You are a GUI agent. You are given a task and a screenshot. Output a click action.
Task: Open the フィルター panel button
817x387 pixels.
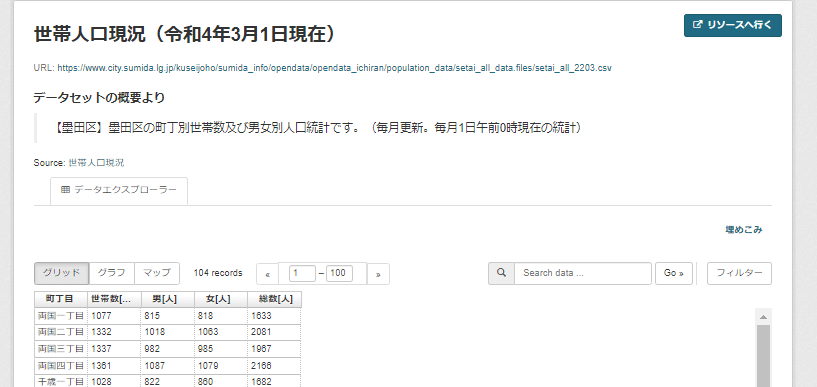click(739, 273)
